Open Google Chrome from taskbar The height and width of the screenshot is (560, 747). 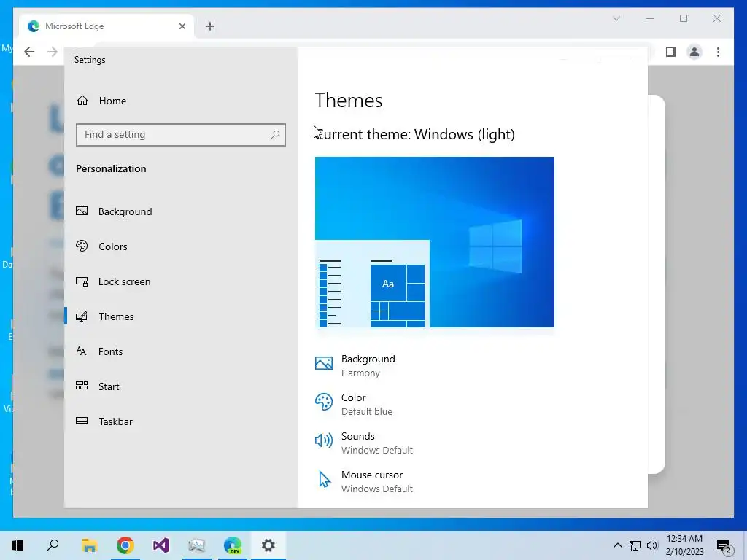(125, 545)
